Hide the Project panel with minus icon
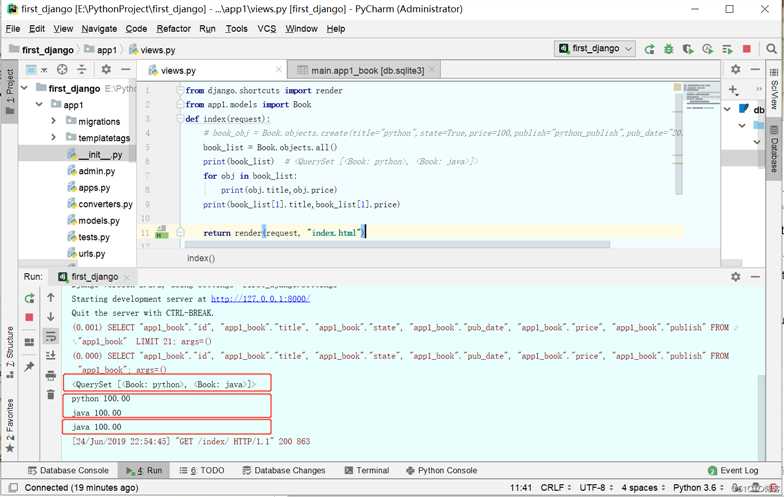 (126, 70)
